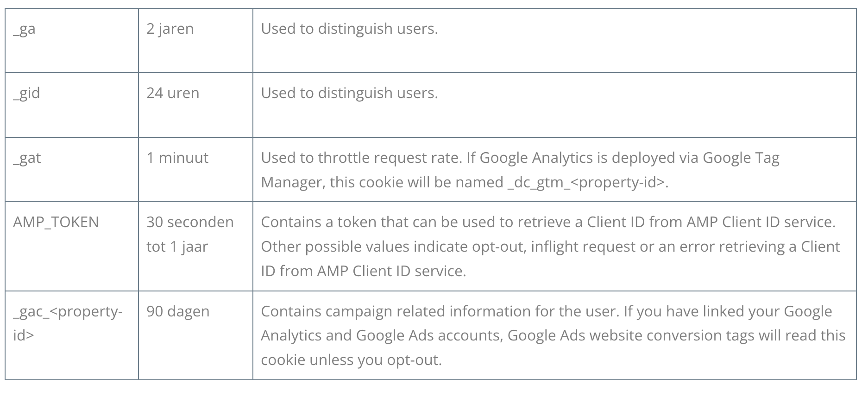Select the _gid cookie name cell
The image size is (868, 396).
(26, 93)
